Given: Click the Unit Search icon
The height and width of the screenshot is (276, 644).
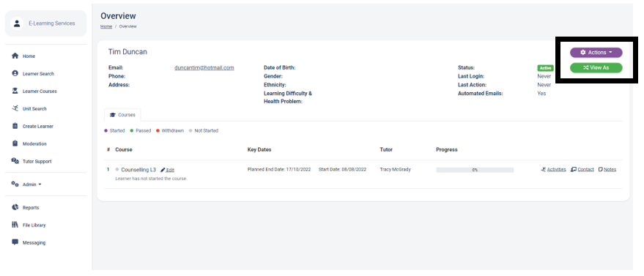Looking at the screenshot, I should (15, 108).
